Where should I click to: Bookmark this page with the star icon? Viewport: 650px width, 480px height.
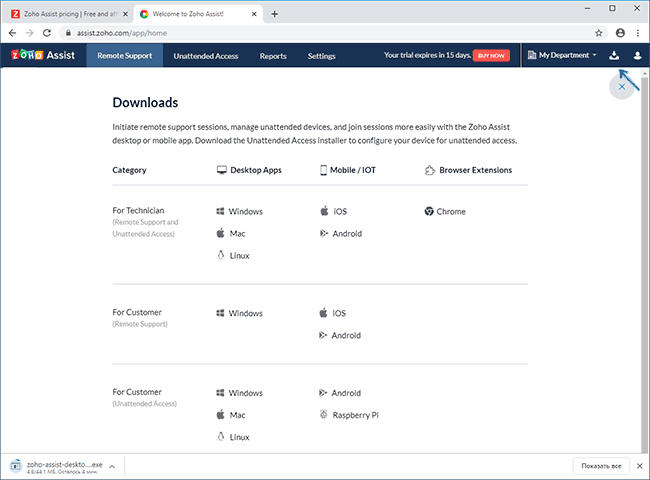(x=599, y=33)
